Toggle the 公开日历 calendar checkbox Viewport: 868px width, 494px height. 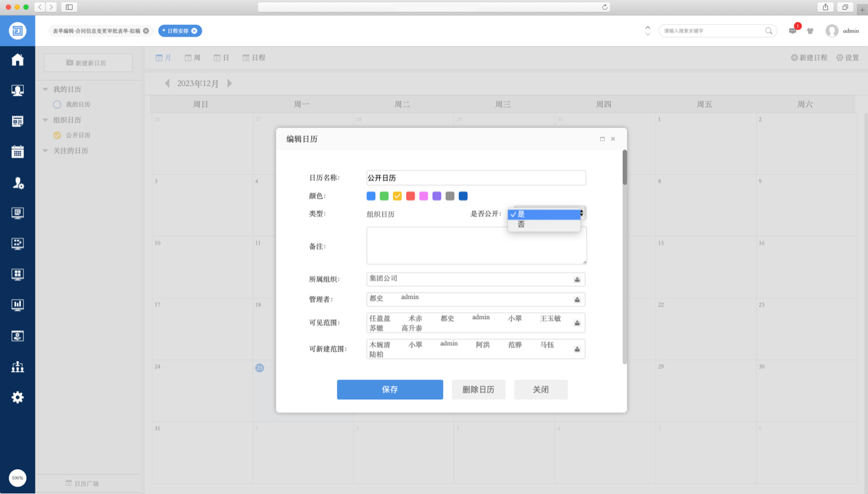click(57, 136)
